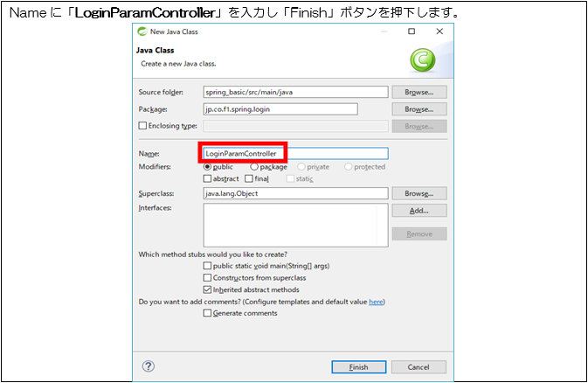Click the green class wizard logo
Screen dimensions: 588x383
click(425, 59)
